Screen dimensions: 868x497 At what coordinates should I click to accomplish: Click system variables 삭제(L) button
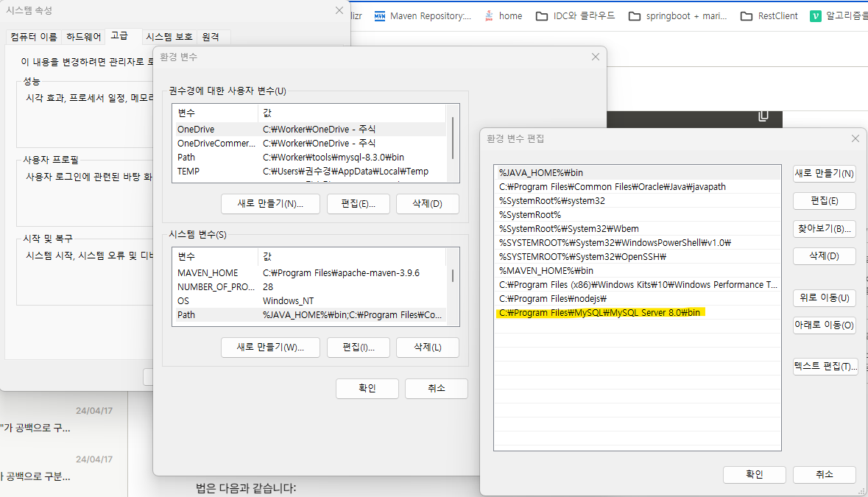pos(427,348)
